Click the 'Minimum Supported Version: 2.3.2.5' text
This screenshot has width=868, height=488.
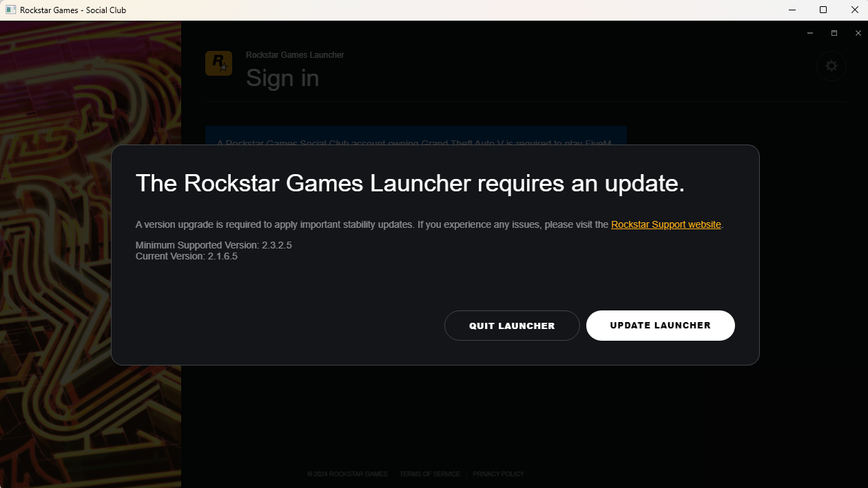coord(214,245)
